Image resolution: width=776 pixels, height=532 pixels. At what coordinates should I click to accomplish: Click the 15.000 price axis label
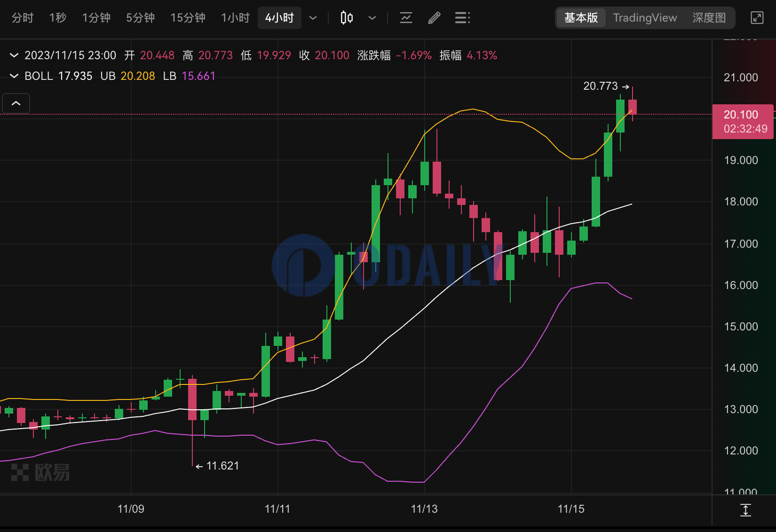741,327
